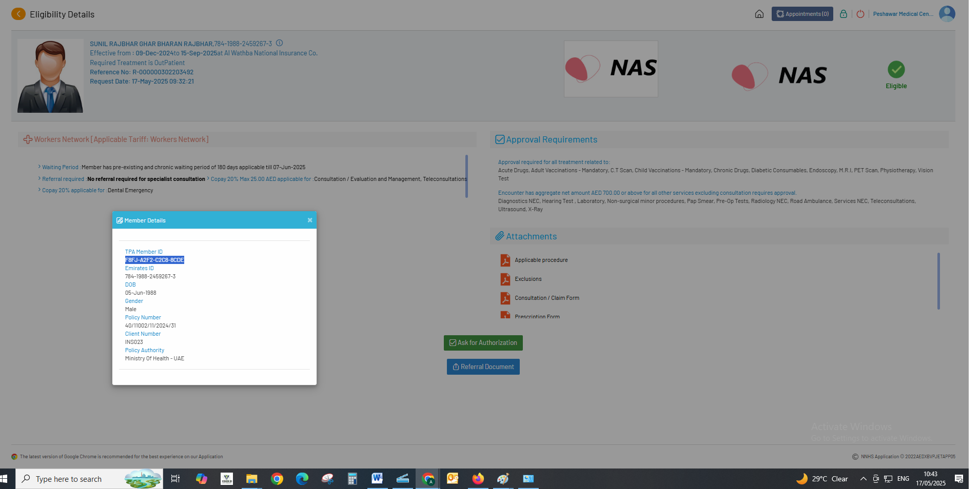Click the DOB value 05-Jun-1988
Viewport: 980px width, 489px height.
[141, 293]
